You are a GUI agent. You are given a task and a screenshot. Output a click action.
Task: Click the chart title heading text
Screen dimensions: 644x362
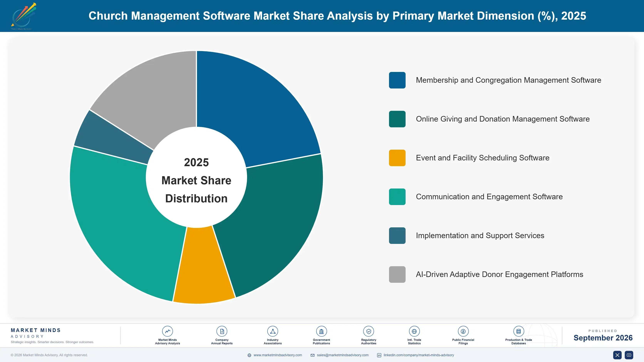coord(337,16)
